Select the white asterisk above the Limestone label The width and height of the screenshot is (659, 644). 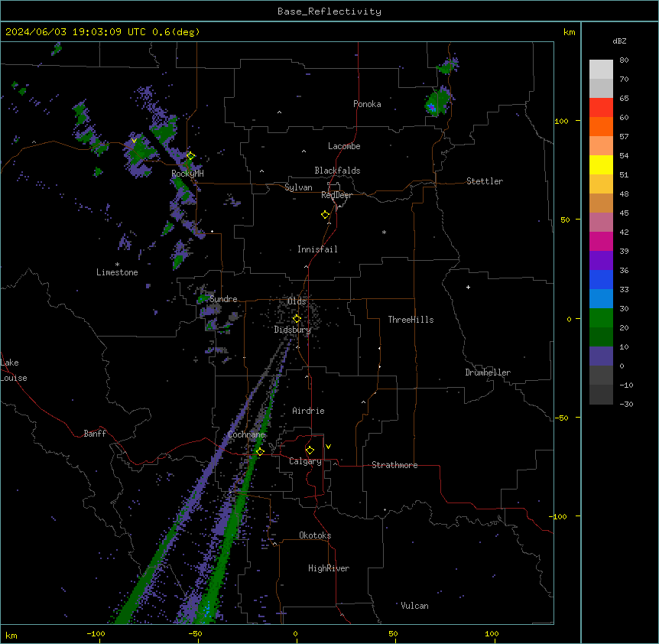(x=117, y=265)
